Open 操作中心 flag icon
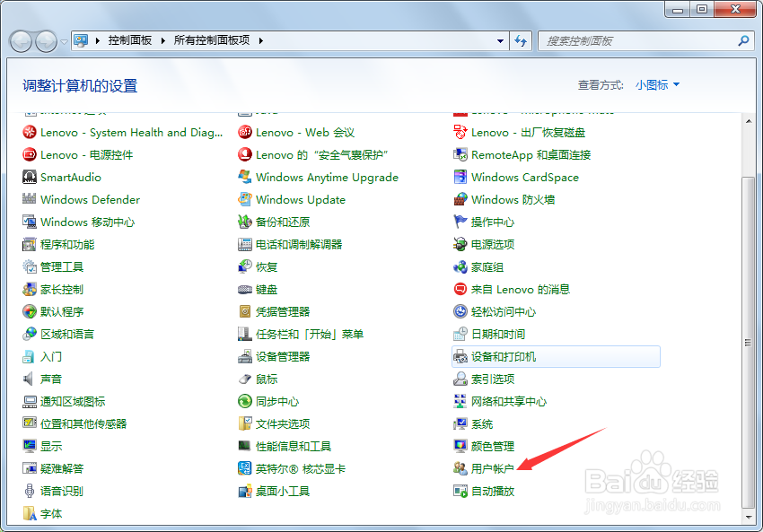763x532 pixels. [x=460, y=222]
